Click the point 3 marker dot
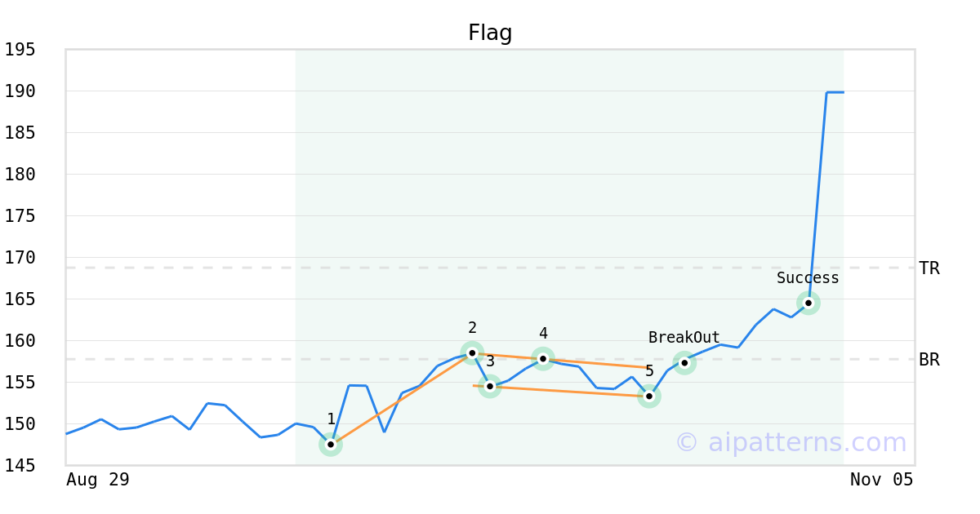The image size is (980, 514). 490,386
